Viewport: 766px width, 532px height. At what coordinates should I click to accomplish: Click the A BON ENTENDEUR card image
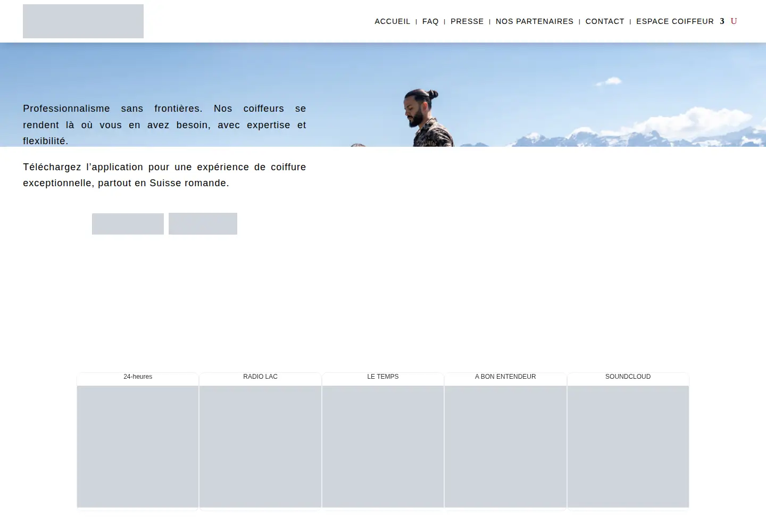(505, 447)
